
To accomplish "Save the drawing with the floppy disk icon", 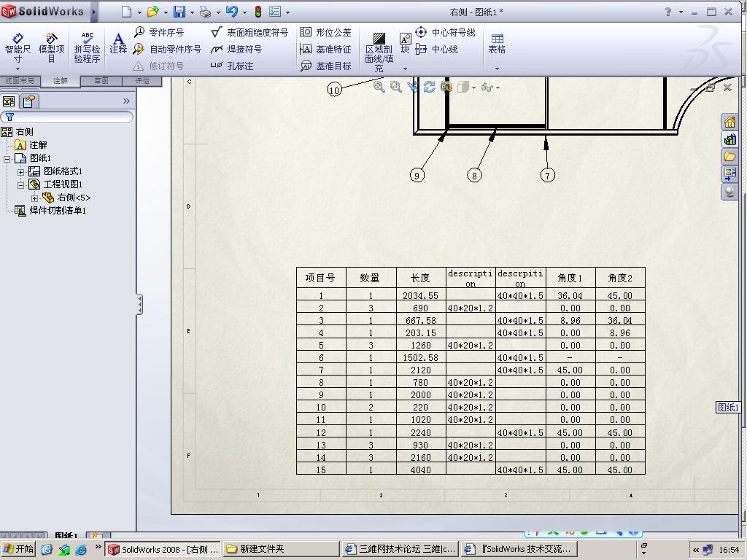I will point(179,12).
